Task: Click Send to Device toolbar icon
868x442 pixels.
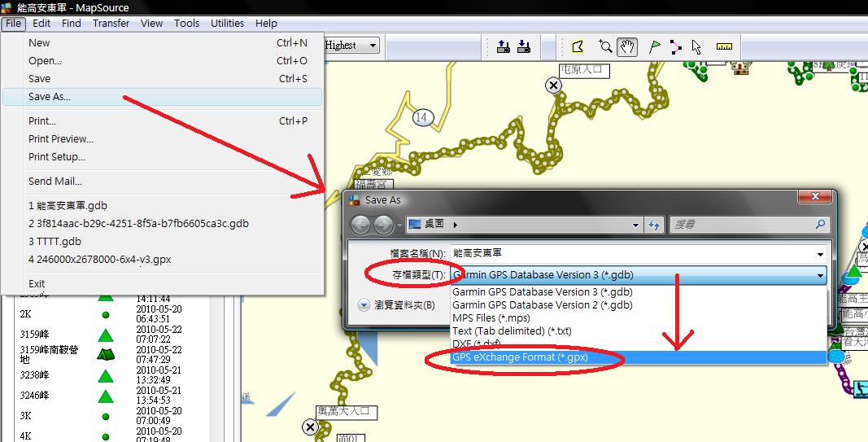Action: point(504,46)
